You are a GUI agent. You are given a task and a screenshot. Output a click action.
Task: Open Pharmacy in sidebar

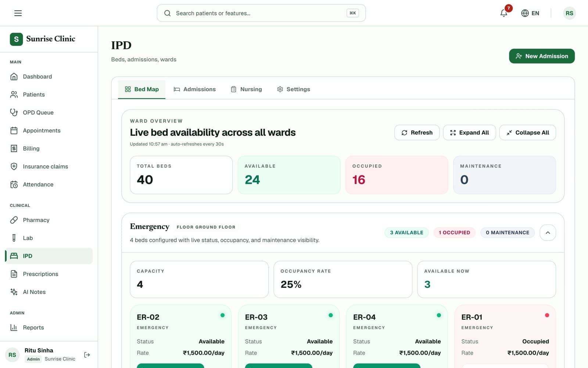[49, 220]
